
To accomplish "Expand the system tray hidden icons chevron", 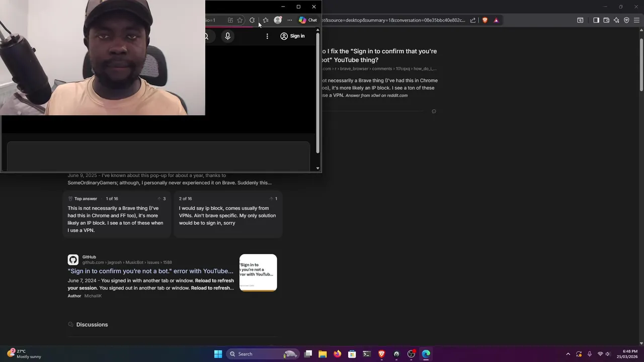I will pos(568,354).
